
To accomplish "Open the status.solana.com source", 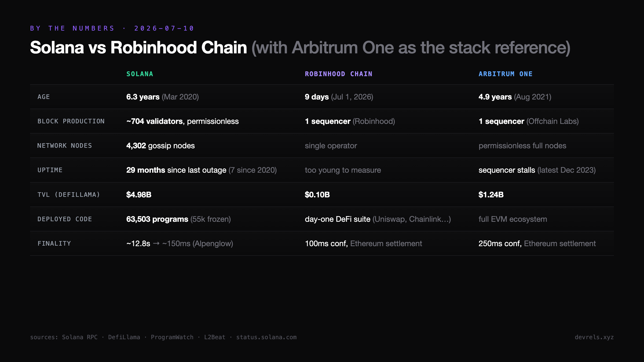I will click(x=266, y=337).
